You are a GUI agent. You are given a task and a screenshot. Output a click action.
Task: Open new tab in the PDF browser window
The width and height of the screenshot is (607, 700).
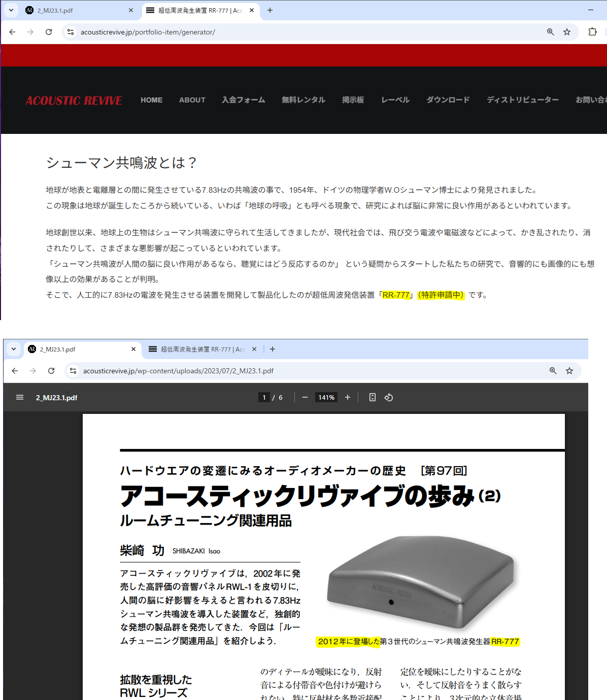[x=273, y=349]
